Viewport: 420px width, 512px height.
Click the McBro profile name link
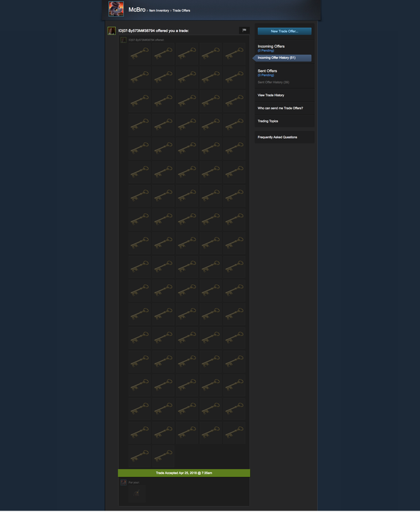[x=137, y=10]
